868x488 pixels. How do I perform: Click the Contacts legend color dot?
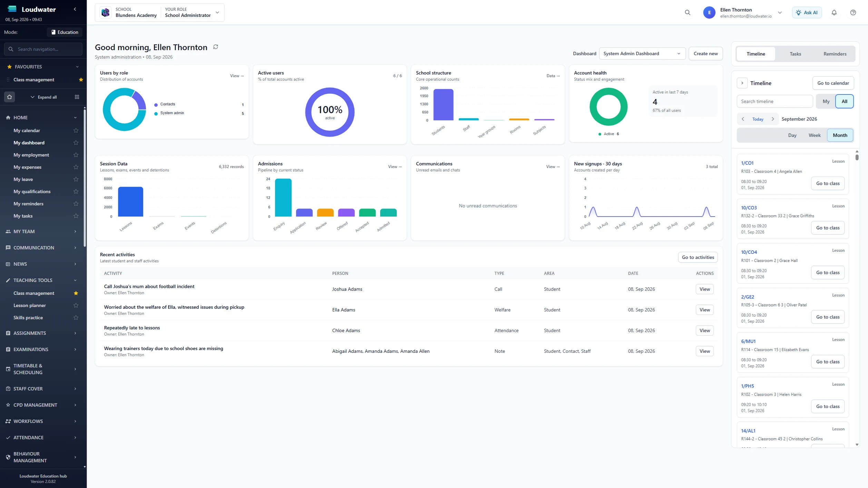point(156,104)
